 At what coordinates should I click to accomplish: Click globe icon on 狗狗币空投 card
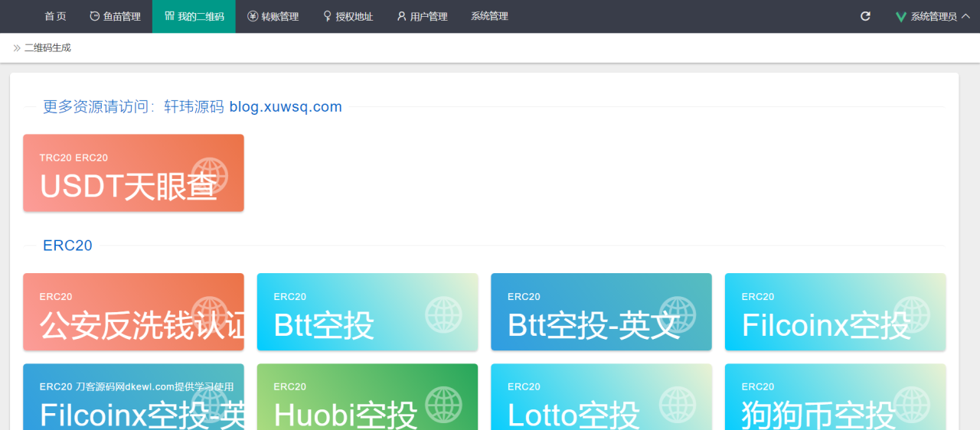tap(911, 405)
